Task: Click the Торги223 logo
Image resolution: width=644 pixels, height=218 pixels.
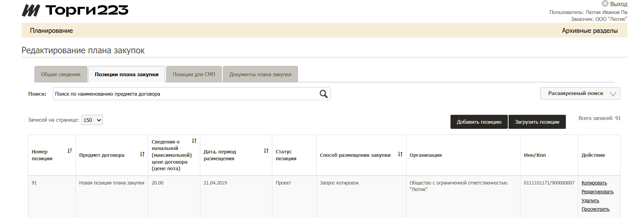Action: coord(75,10)
